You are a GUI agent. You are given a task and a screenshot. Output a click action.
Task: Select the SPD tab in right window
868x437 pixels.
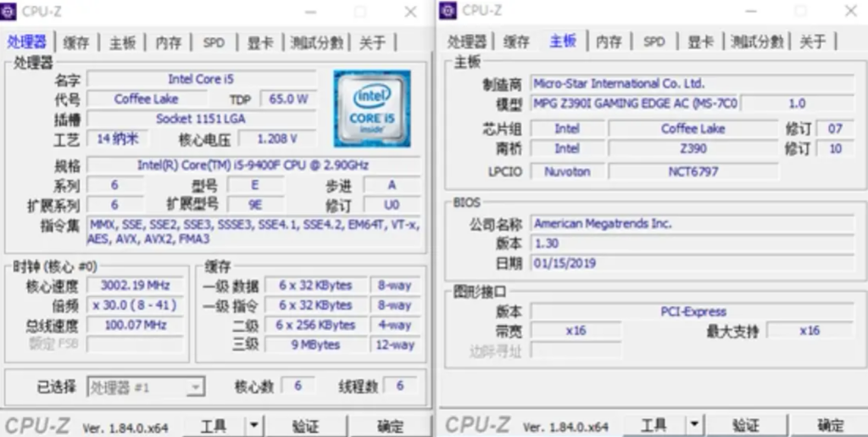pyautogui.click(x=654, y=42)
